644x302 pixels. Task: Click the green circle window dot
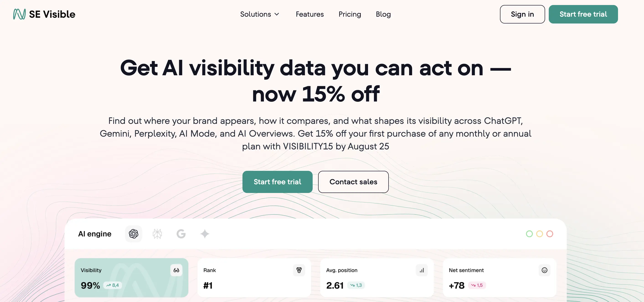[x=529, y=234]
